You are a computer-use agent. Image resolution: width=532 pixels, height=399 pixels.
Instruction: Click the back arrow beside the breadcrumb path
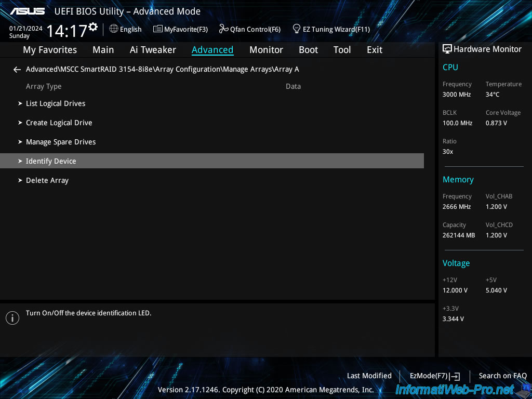(x=17, y=70)
